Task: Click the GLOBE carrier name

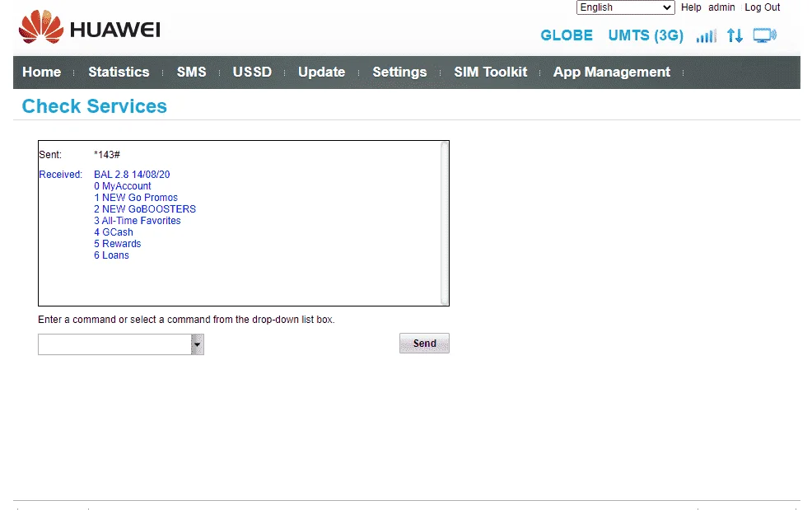Action: [x=567, y=35]
